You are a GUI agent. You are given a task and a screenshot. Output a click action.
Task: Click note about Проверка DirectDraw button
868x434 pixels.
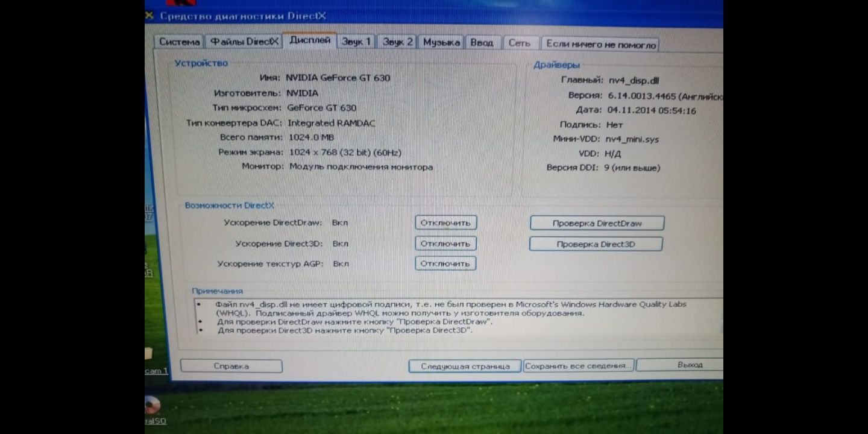(354, 322)
